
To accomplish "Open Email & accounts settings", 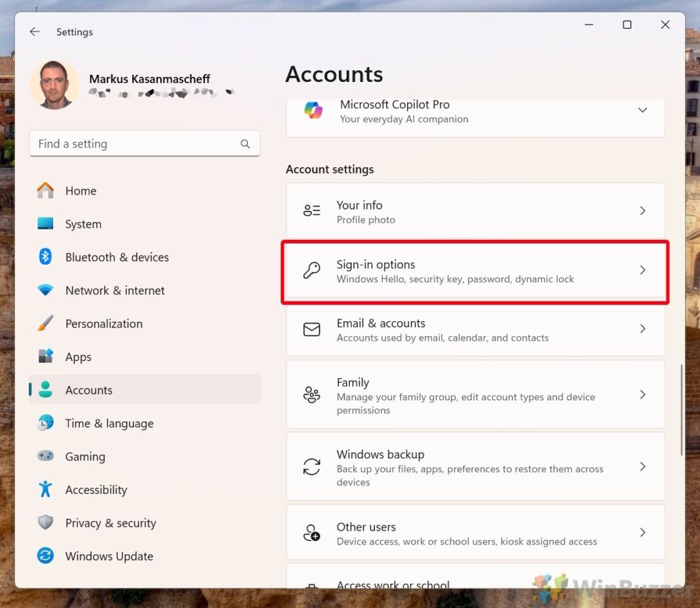I will point(475,329).
